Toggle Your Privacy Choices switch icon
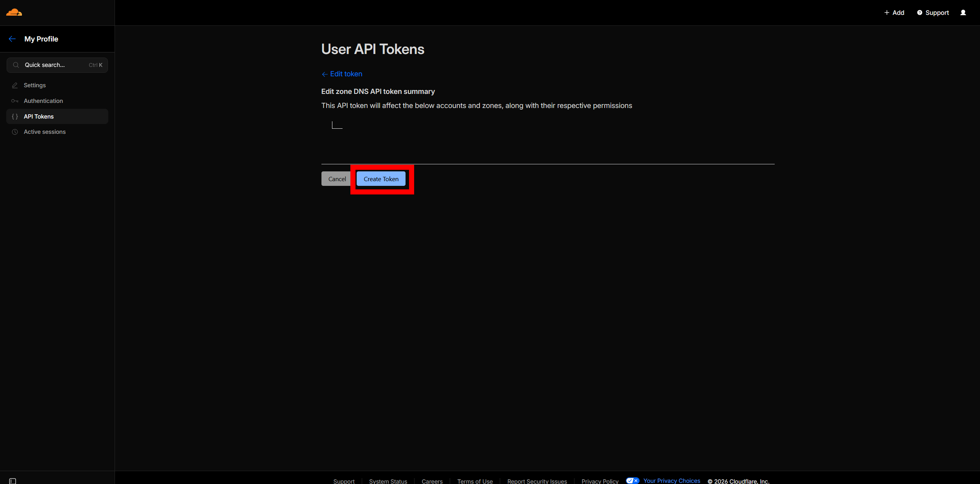The image size is (980, 484). 632,480
